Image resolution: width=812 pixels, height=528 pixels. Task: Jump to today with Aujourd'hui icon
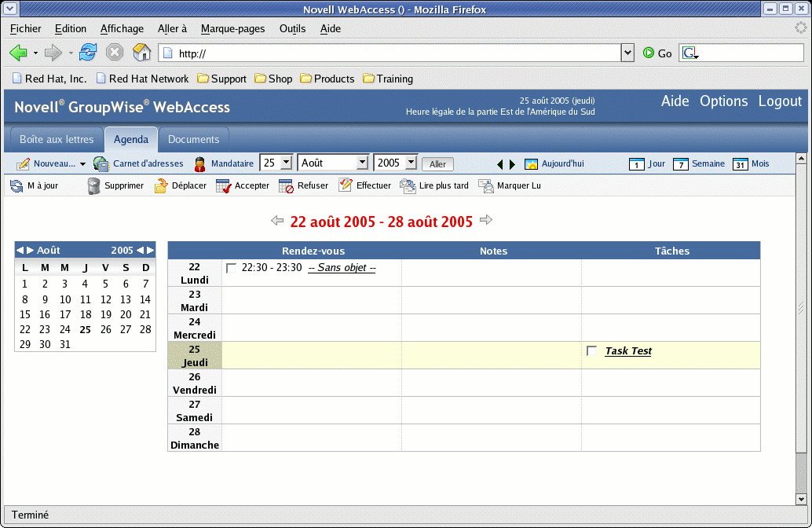coord(531,163)
